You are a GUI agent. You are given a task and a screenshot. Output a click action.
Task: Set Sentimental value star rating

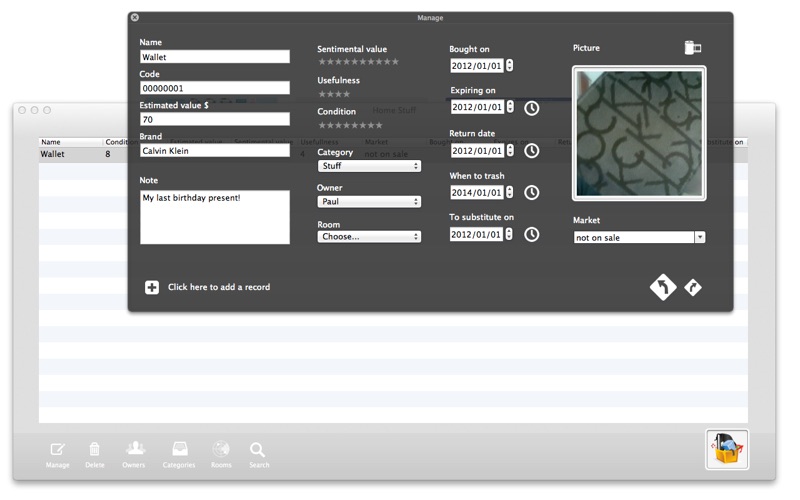[358, 62]
